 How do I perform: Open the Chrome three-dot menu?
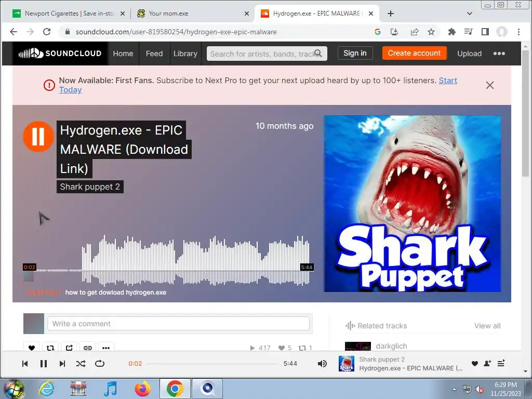(x=518, y=32)
